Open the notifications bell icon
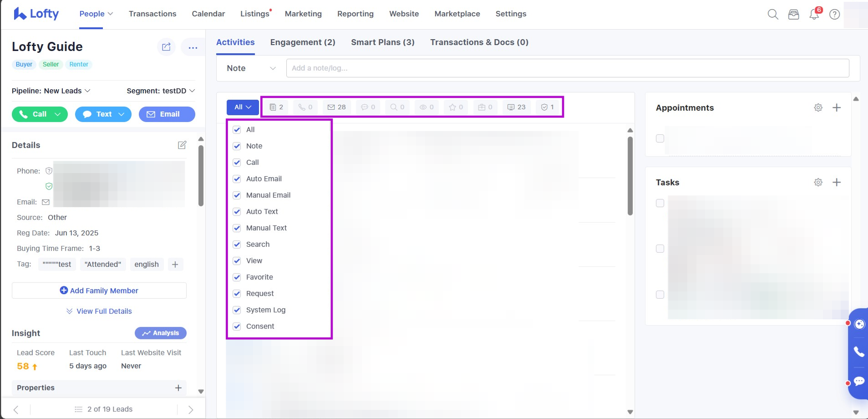 pos(814,15)
